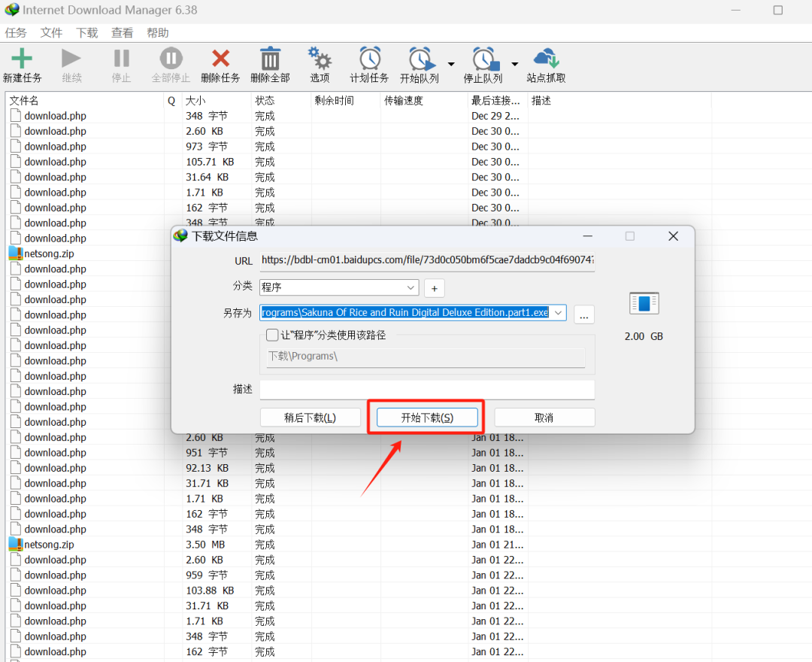Click the Start Queue (开始队列) icon

(422, 59)
